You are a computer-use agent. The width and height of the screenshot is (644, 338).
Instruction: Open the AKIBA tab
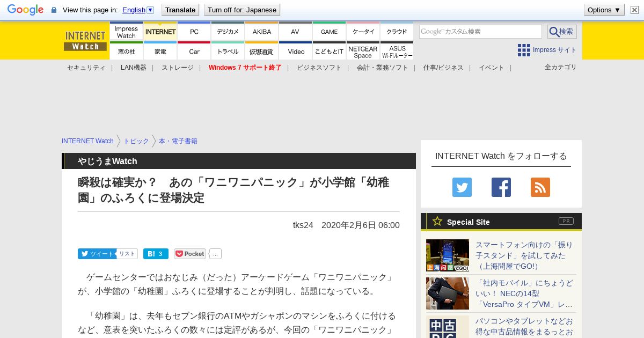tap(261, 32)
